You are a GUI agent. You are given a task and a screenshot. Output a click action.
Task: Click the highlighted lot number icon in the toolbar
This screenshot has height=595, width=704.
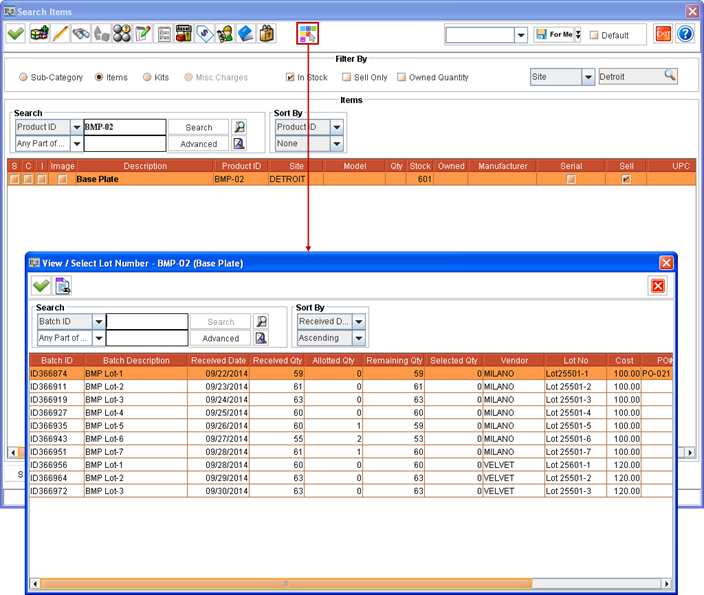[x=307, y=34]
